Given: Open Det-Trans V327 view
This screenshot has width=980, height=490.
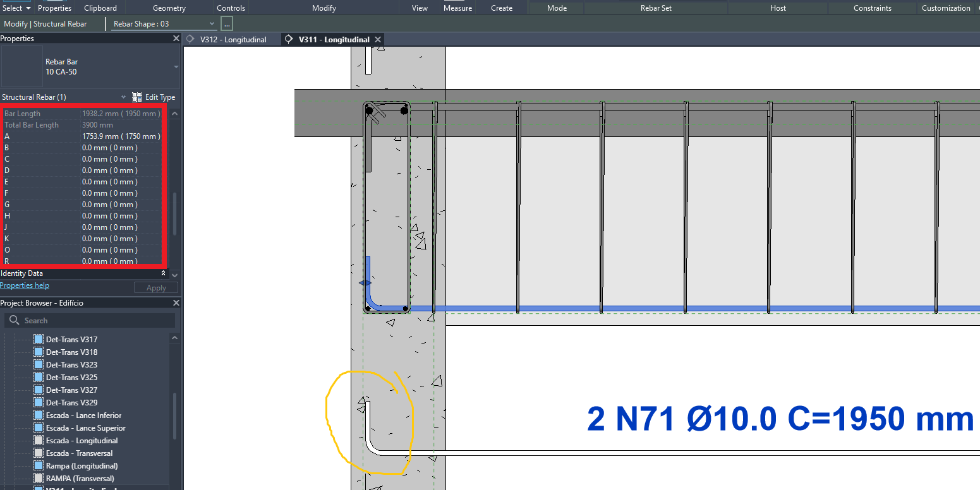Looking at the screenshot, I should click(x=71, y=390).
